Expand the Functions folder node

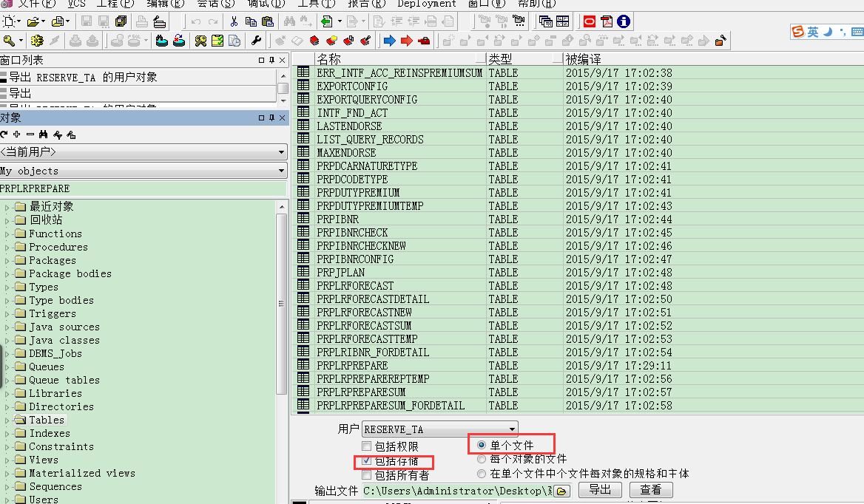pyautogui.click(x=7, y=234)
